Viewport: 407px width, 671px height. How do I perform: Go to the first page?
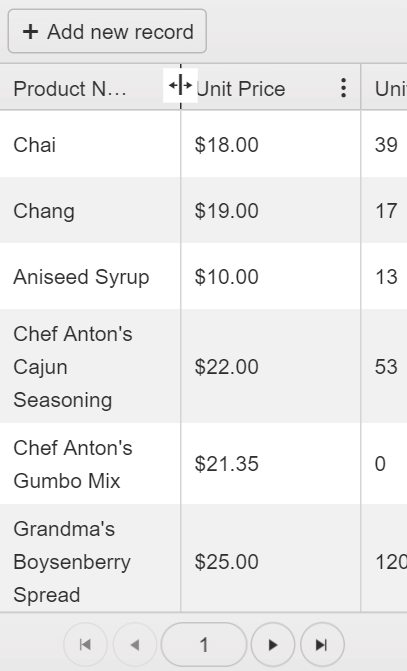(x=85, y=644)
